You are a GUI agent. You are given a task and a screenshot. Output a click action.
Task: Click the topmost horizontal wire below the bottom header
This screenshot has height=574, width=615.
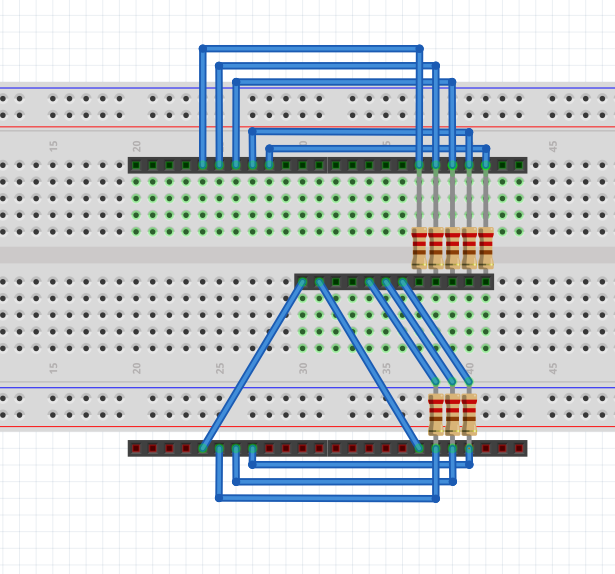[360, 464]
